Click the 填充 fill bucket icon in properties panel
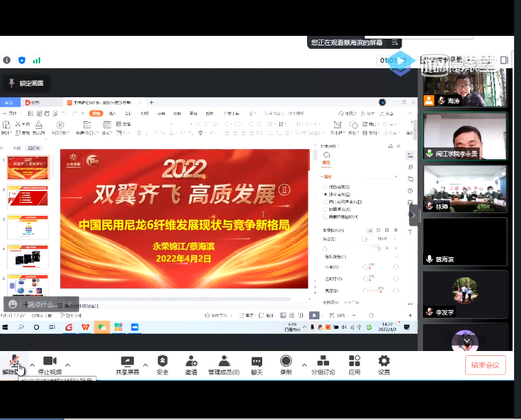The width and height of the screenshot is (521, 420). pos(326,155)
